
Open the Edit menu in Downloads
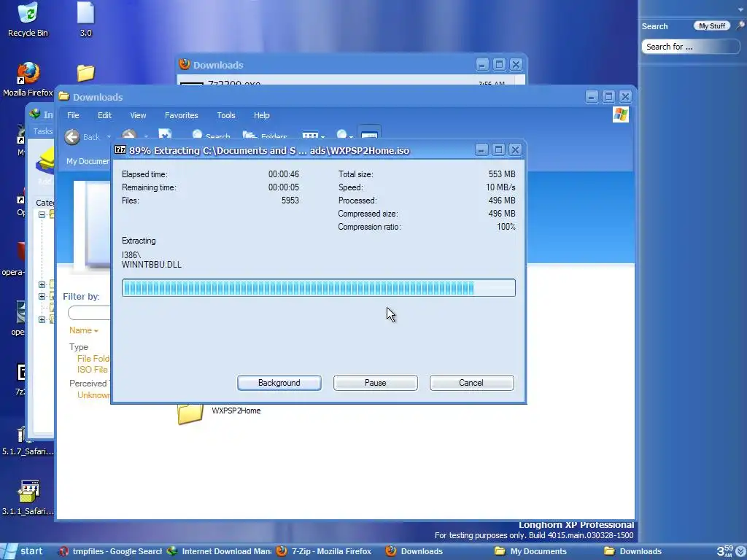(104, 115)
